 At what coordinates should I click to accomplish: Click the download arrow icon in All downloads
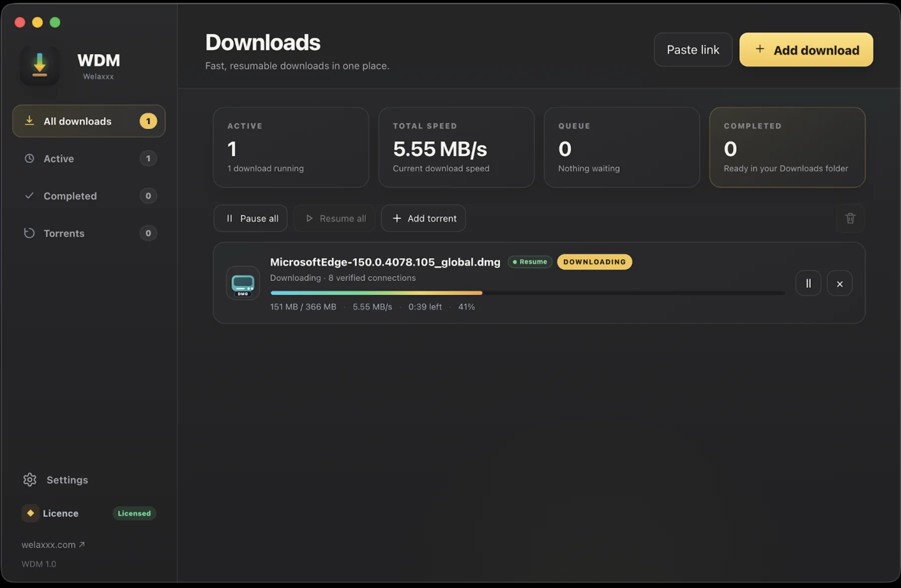(30, 121)
